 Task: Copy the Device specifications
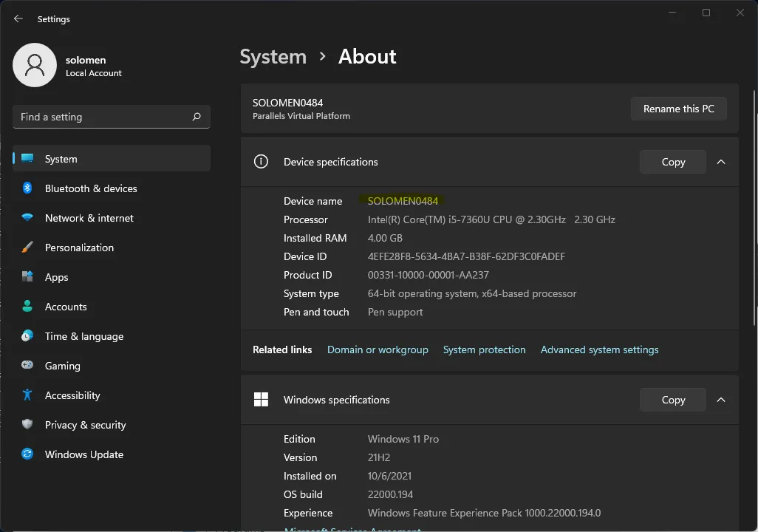pos(673,162)
